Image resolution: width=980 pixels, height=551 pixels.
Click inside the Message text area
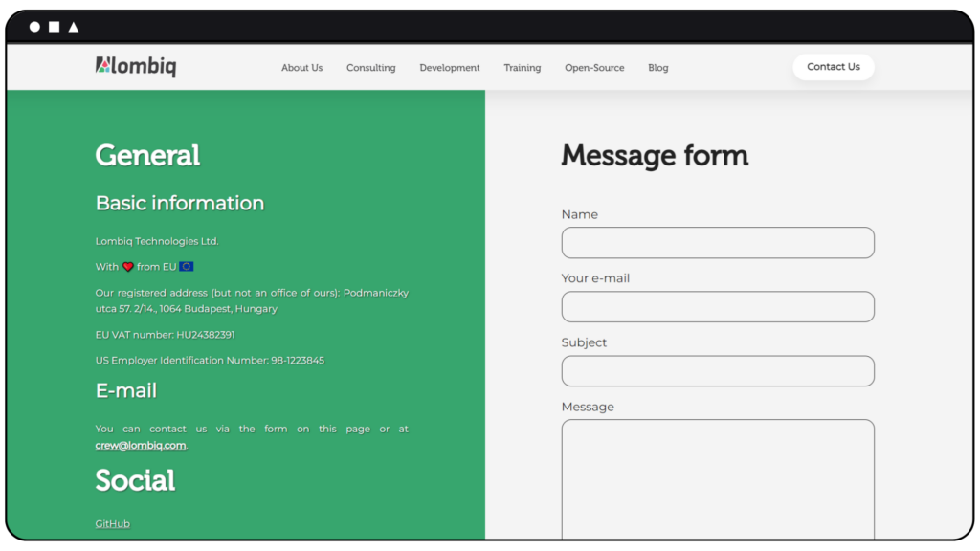tap(718, 479)
